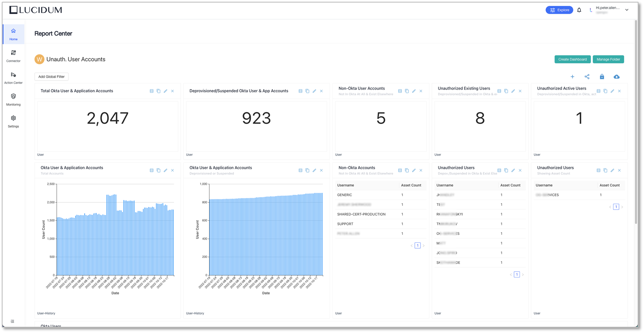
Task: Click the page vertical scrollbar
Action: [636, 121]
